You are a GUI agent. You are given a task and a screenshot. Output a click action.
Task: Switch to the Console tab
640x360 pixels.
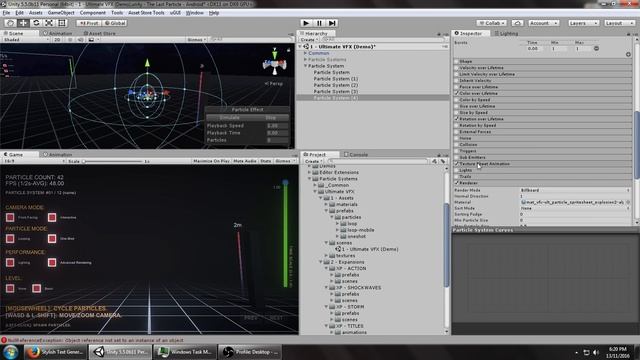pyautogui.click(x=356, y=155)
